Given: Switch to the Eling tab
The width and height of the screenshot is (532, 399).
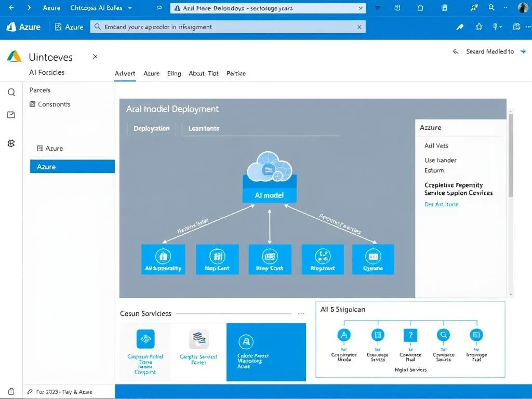Looking at the screenshot, I should pos(174,73).
